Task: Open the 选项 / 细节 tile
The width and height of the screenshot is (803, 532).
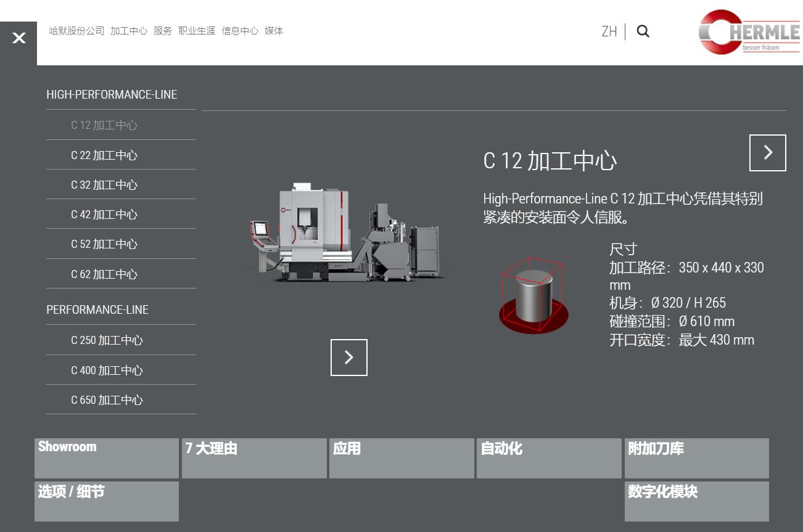Action: click(107, 501)
